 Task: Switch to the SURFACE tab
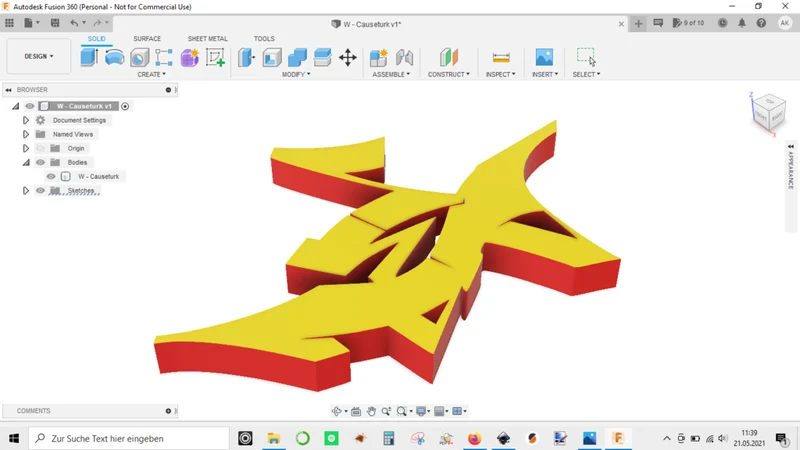coord(147,39)
